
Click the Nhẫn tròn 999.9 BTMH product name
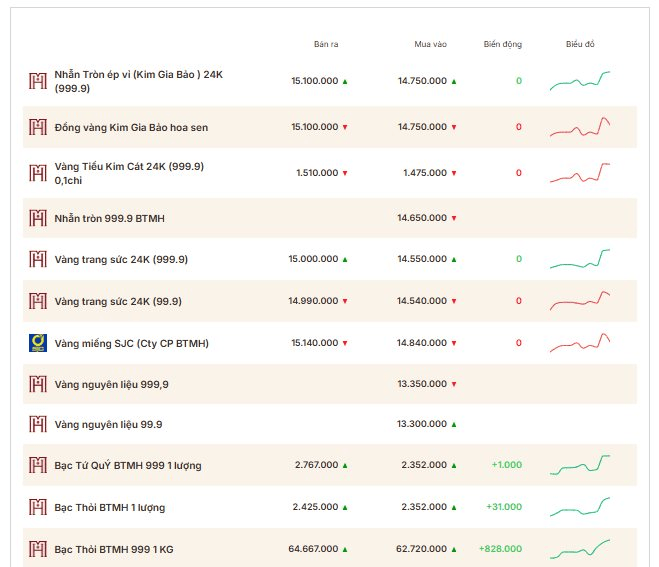pyautogui.click(x=109, y=219)
